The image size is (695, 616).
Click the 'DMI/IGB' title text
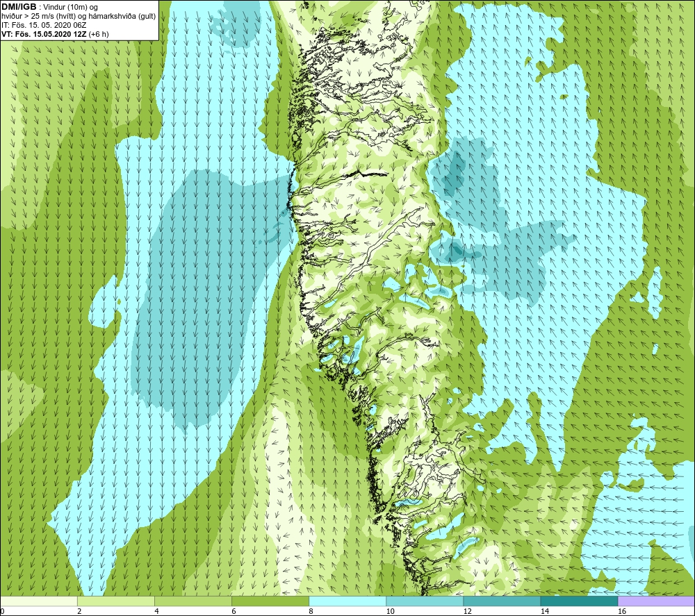[19, 7]
